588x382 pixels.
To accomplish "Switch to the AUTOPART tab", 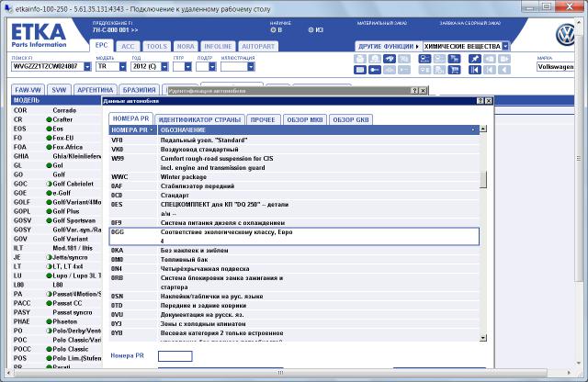I will [258, 47].
